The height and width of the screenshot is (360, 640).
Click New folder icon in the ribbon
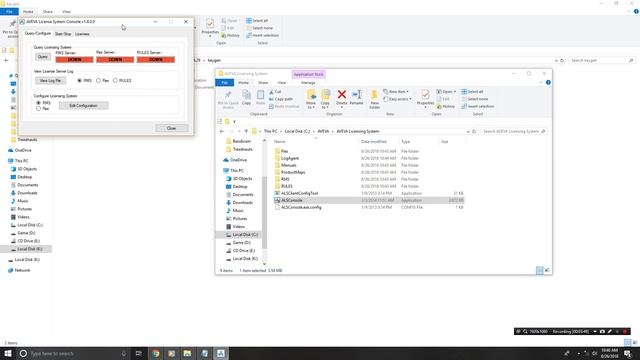(374, 95)
